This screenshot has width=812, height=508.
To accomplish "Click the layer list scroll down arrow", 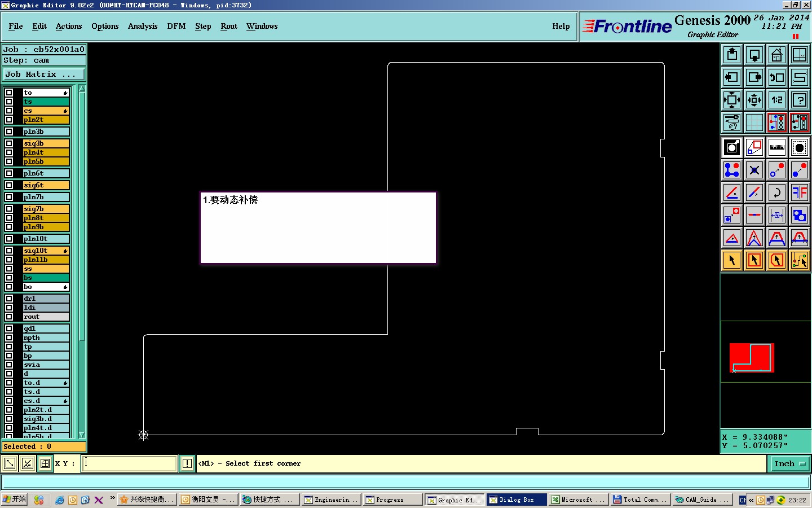I will click(x=82, y=435).
